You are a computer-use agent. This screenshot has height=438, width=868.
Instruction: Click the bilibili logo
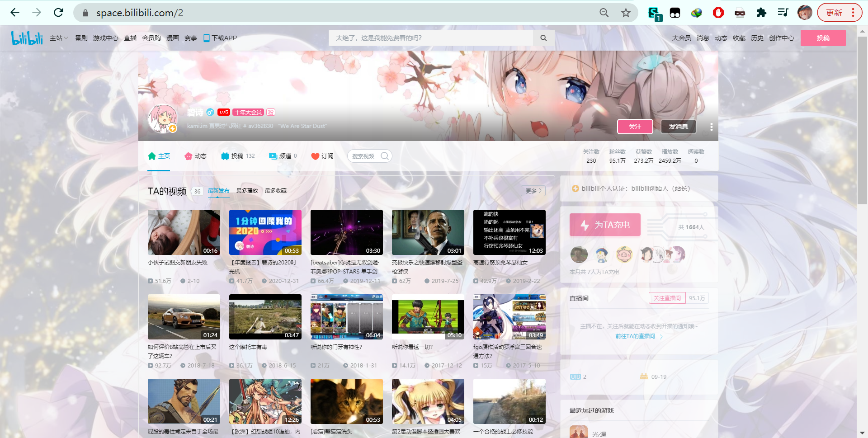point(27,38)
